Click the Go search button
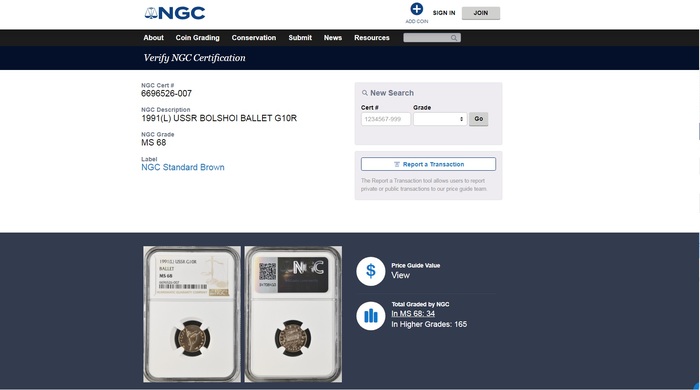This screenshot has height=390, width=700. 479,119
